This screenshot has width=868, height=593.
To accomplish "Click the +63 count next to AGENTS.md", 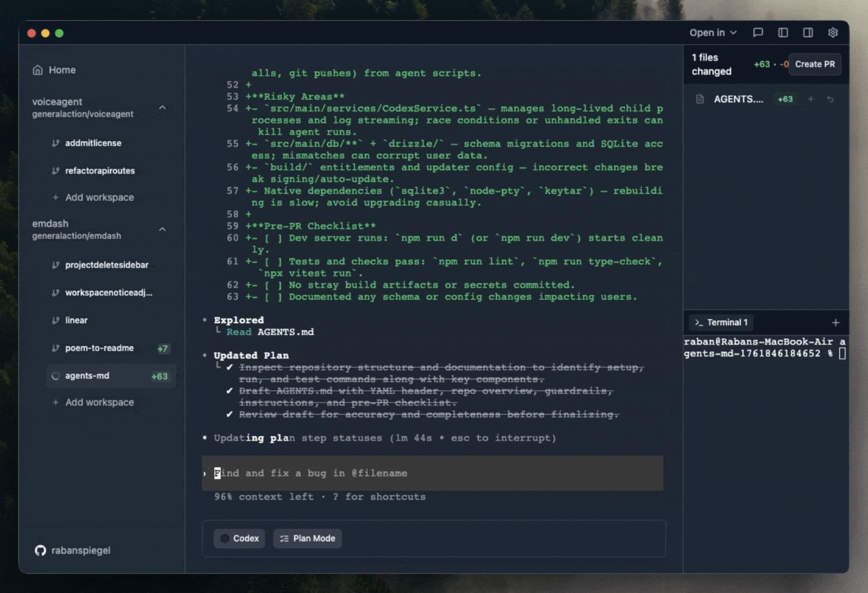I will click(x=785, y=99).
